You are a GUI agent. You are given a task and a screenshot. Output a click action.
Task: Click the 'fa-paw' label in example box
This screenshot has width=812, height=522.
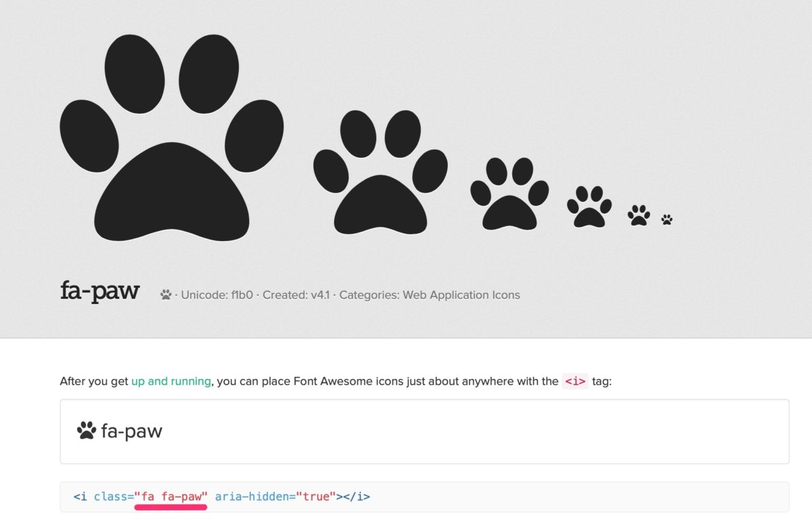[x=132, y=431]
